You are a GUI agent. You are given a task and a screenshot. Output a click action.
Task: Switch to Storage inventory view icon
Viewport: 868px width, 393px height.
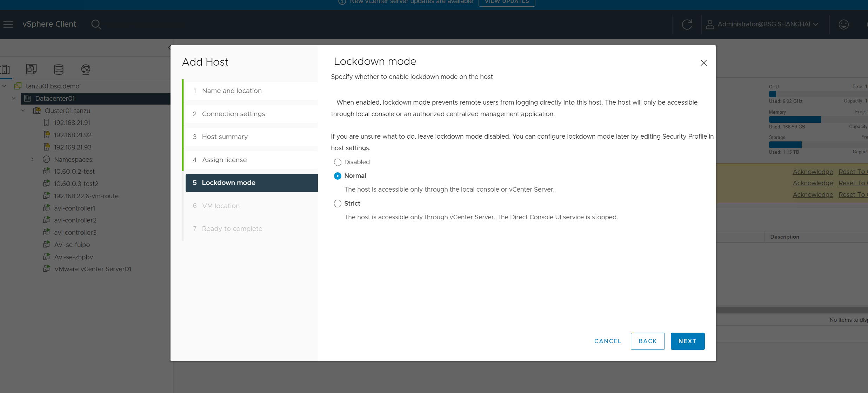pos(59,69)
